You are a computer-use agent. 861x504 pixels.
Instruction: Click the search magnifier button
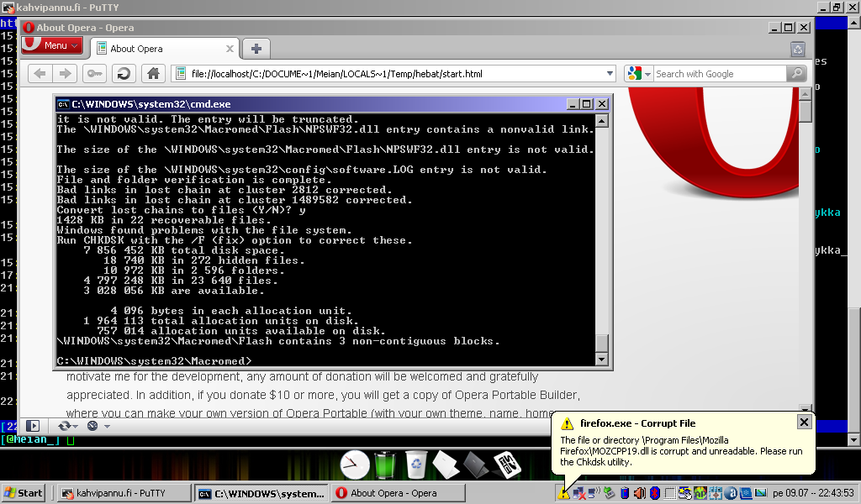[x=795, y=74]
